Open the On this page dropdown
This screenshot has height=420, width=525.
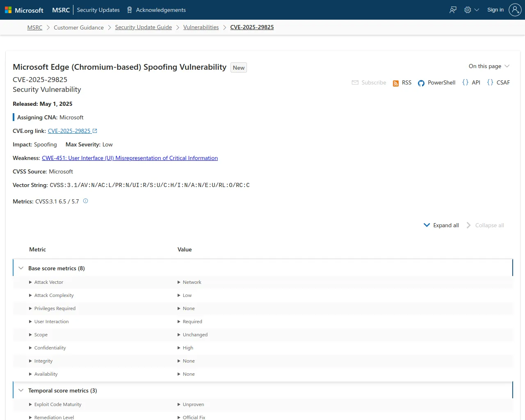[x=489, y=66]
